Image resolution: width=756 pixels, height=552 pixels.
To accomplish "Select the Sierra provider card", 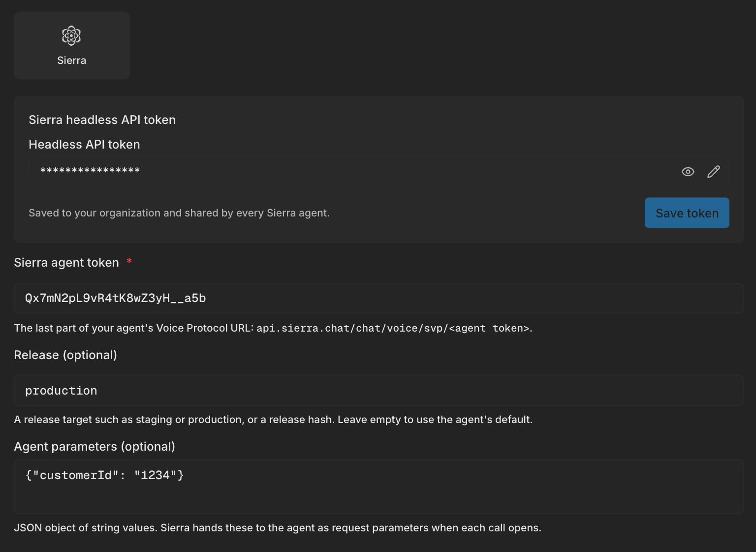I will click(72, 46).
